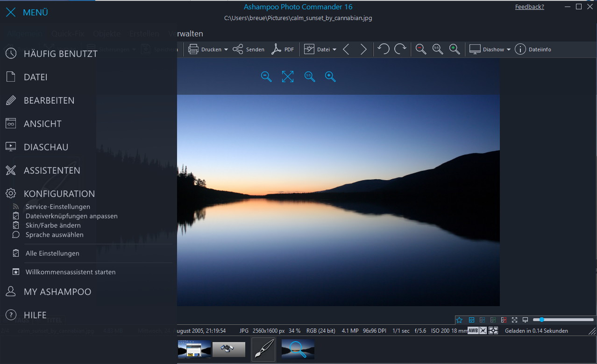Click Sprache auswählen
Screen dimensions: 597x364
click(55, 235)
